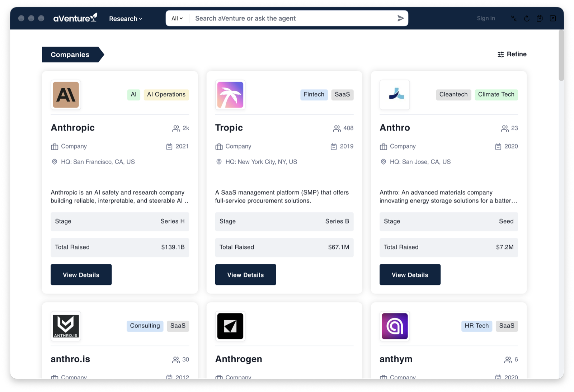Select the Climate Tech tag
This screenshot has width=574, height=392.
[x=496, y=94]
